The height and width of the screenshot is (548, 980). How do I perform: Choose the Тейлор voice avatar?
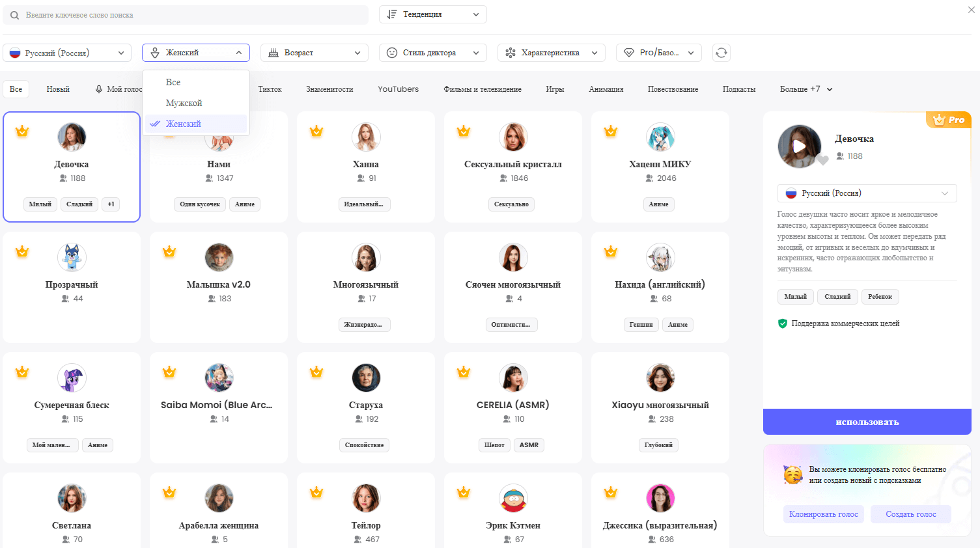coord(366,498)
